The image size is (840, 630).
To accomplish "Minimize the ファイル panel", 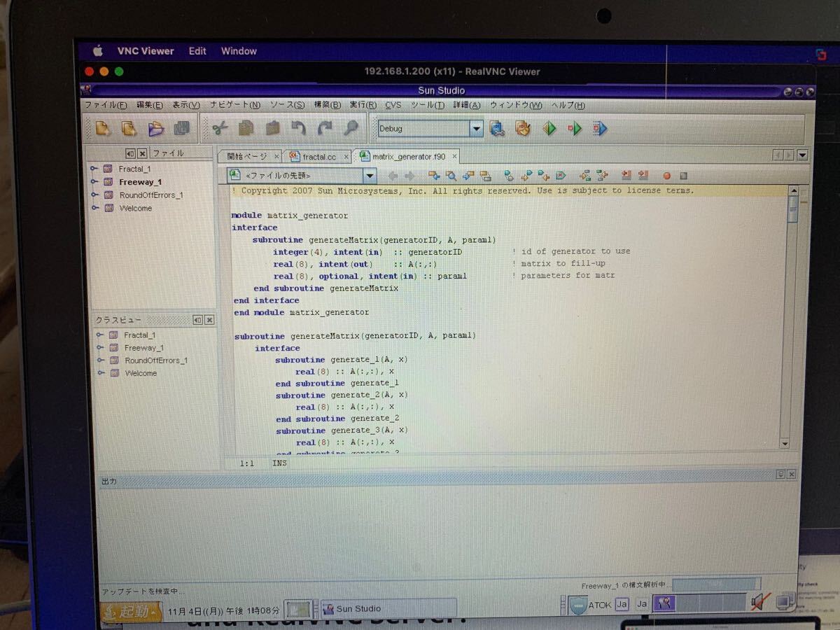I will click(x=131, y=153).
